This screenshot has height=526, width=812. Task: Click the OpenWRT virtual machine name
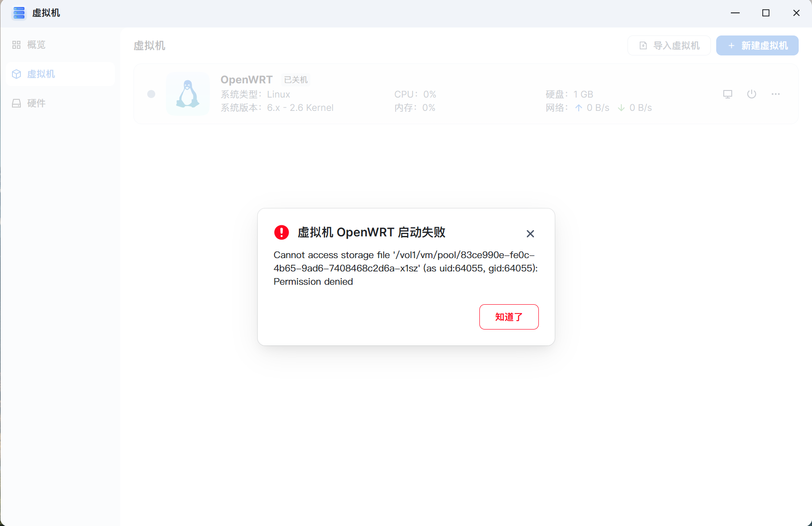click(247, 79)
